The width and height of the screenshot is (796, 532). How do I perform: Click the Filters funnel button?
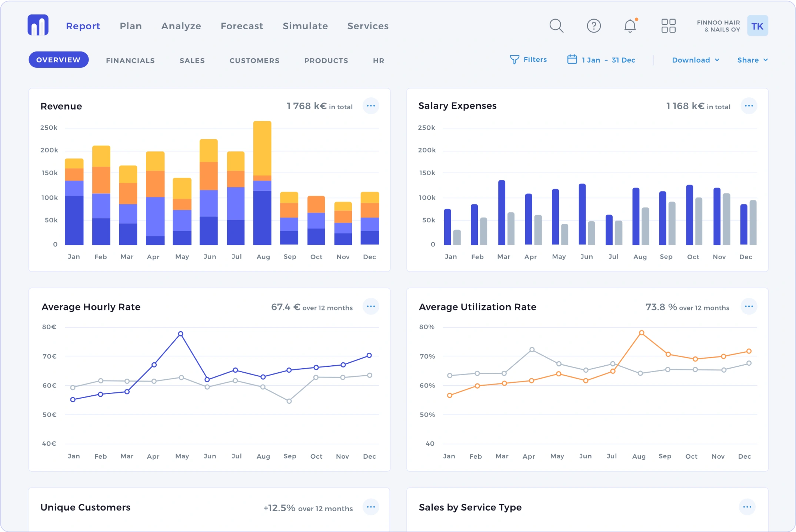coord(528,60)
